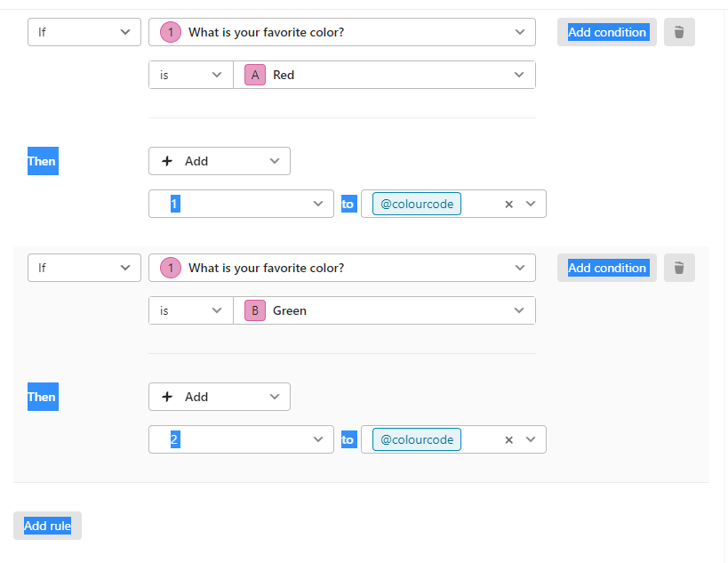The height and width of the screenshot is (563, 728).
Task: Open the first If condition dropdown
Action: [x=84, y=32]
